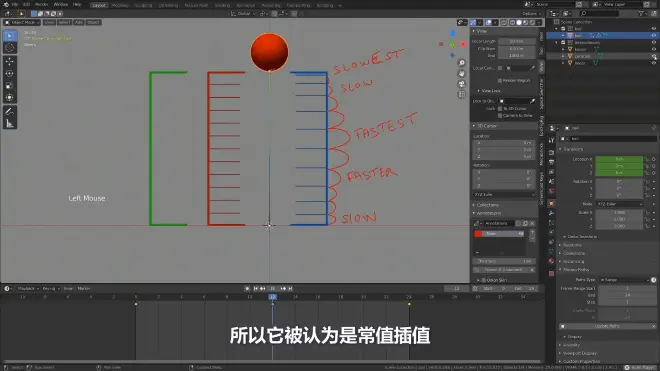Activate the Move tool
The width and height of the screenshot is (660, 371).
(x=9, y=61)
